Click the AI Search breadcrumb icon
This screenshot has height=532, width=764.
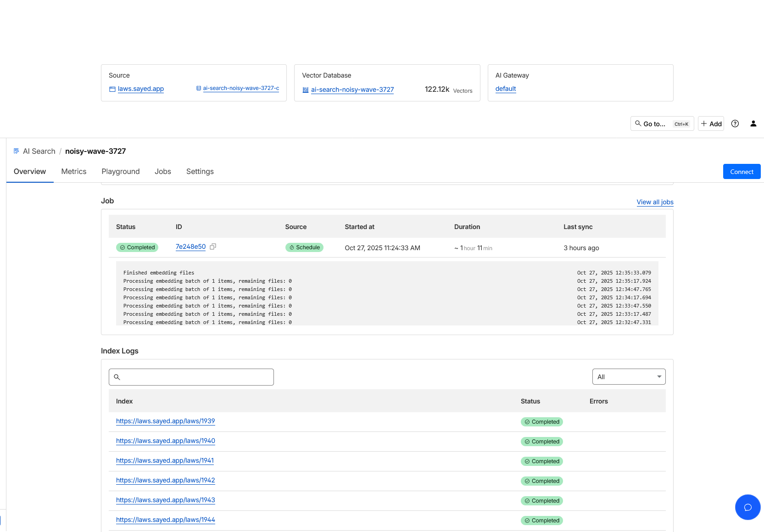(17, 151)
